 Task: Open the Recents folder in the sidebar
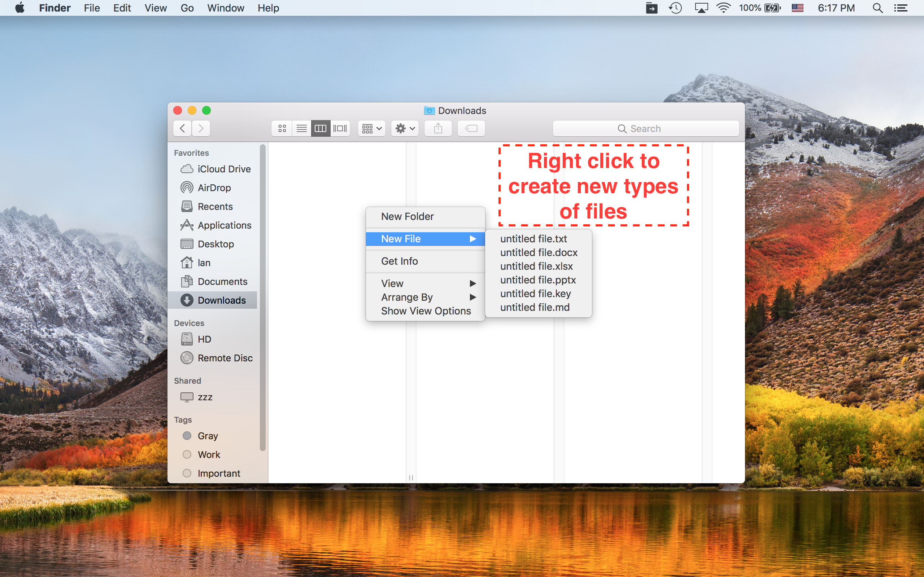click(x=215, y=206)
